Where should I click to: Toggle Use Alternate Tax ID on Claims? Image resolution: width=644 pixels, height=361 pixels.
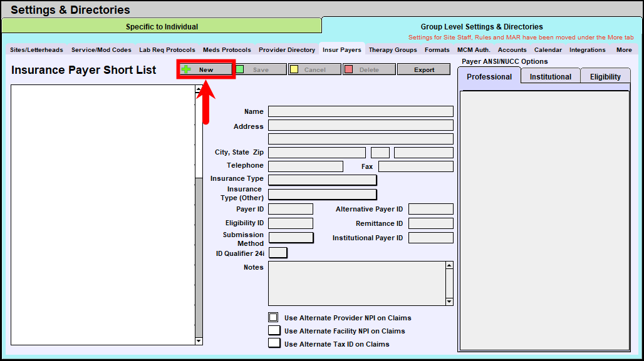click(274, 343)
